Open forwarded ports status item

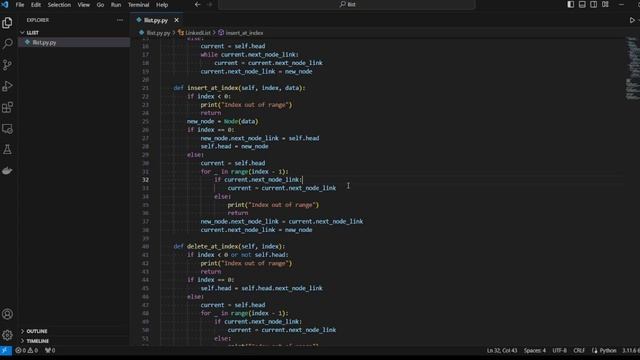pyautogui.click(x=50, y=350)
